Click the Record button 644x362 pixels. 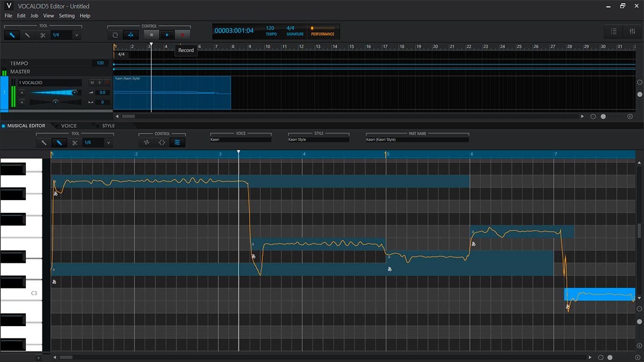[x=182, y=35]
